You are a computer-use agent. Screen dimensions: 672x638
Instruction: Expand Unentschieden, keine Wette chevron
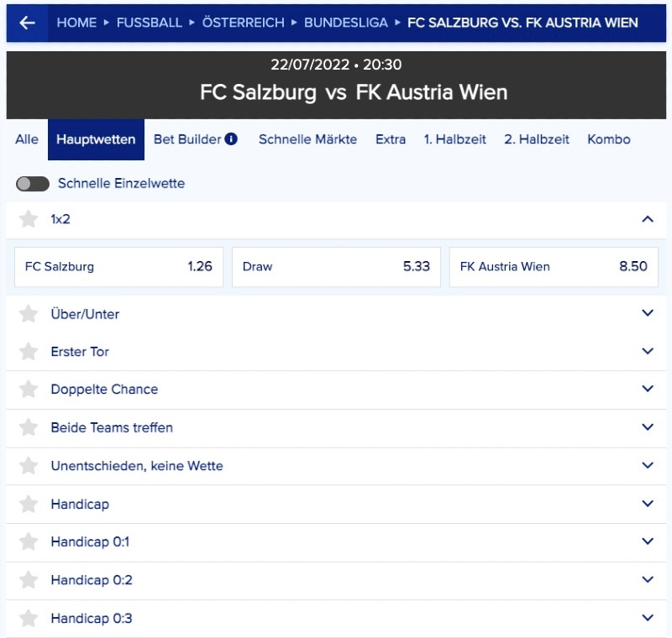pos(648,465)
